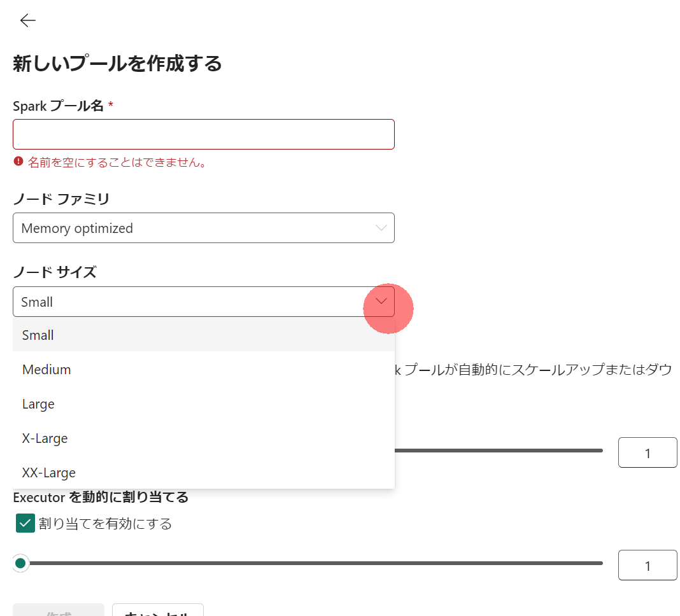The height and width of the screenshot is (616, 680).
Task: Click the ノード サイズ label
Action: 55,272
